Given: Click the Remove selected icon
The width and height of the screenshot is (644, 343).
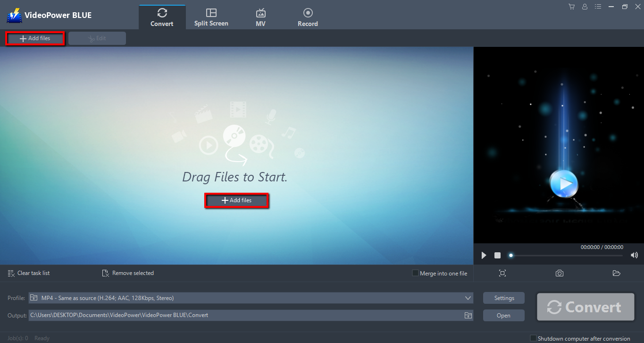Looking at the screenshot, I should tap(105, 273).
